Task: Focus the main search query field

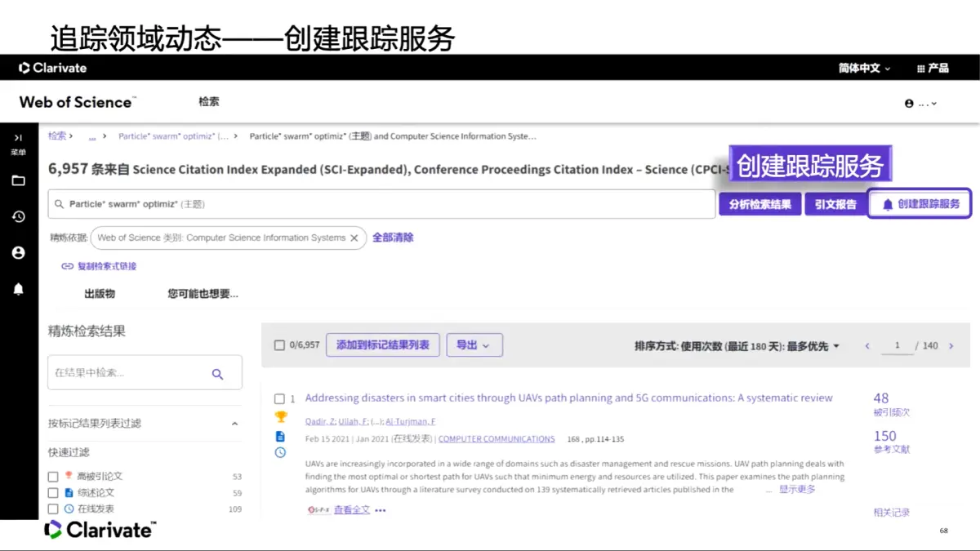Action: 381,204
